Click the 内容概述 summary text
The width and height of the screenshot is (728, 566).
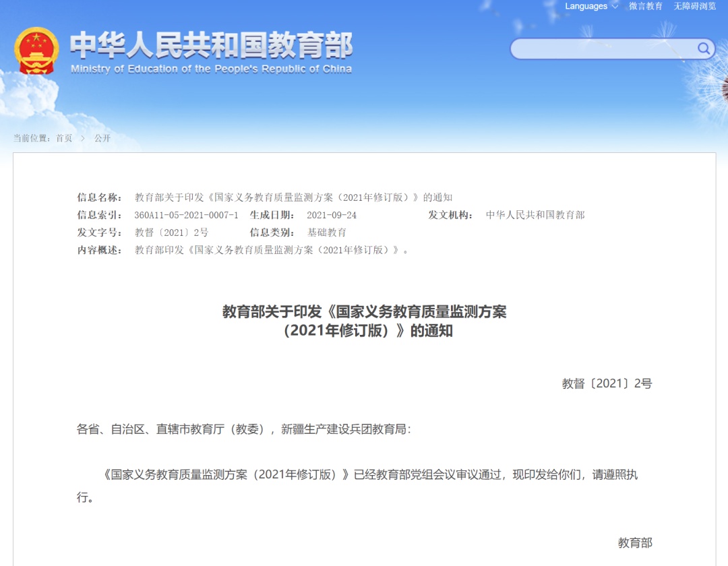(272, 250)
